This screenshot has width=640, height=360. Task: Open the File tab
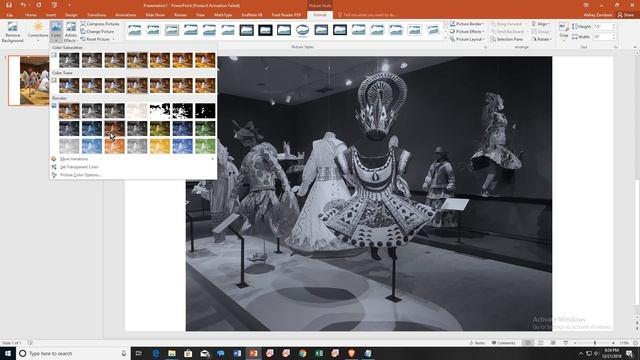(x=9, y=15)
